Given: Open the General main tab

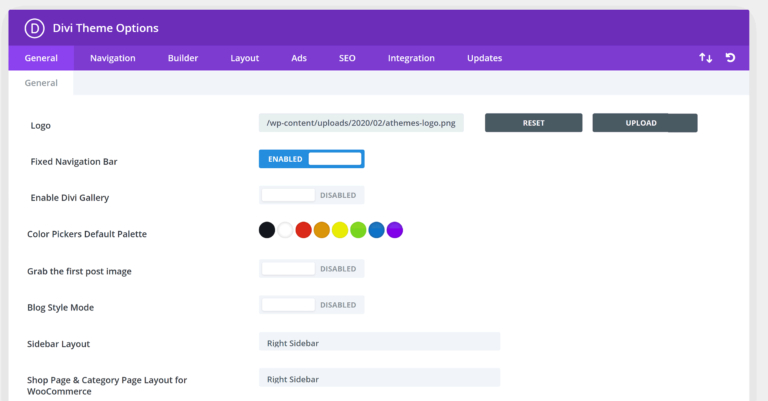Looking at the screenshot, I should pos(41,58).
